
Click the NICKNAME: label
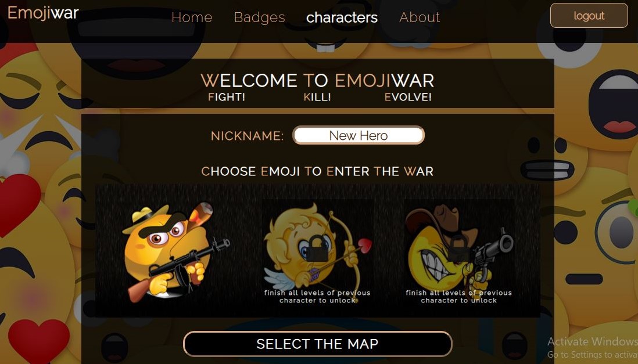tap(248, 136)
